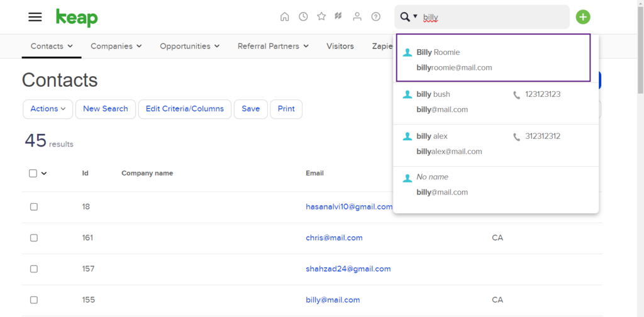Select the billy alex search result
644x317 pixels.
(496, 145)
